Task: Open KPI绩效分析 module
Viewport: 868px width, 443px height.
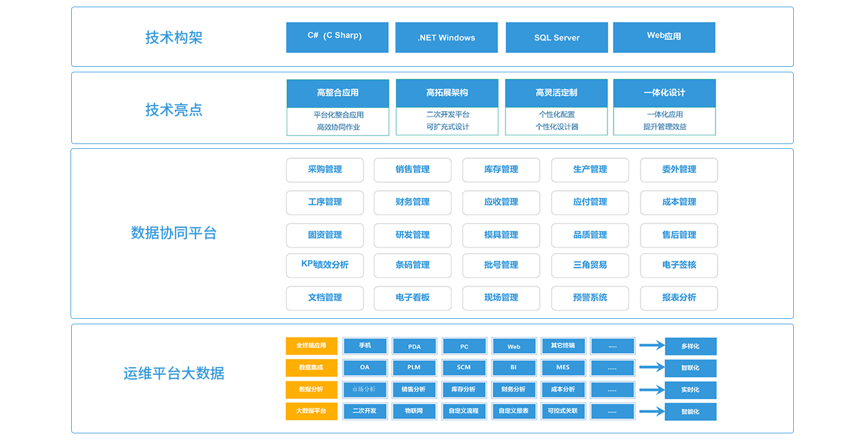Action: pos(325,265)
